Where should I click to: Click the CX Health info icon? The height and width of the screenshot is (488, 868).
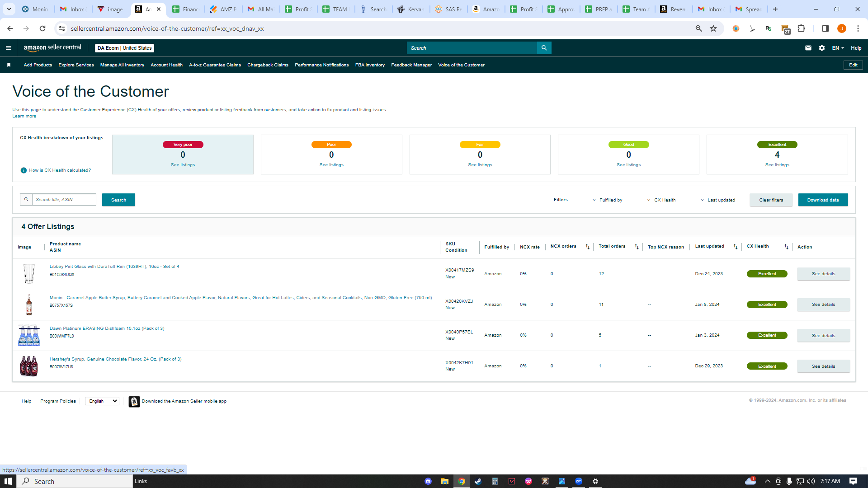click(x=24, y=170)
